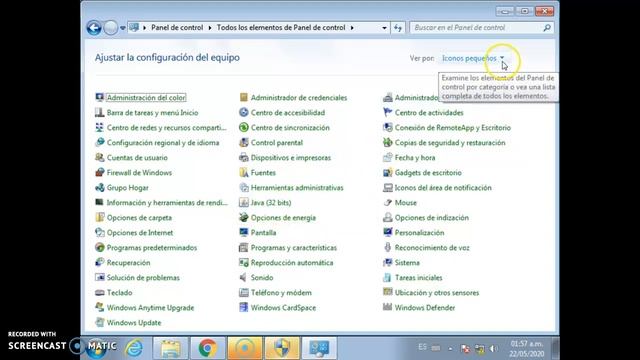This screenshot has height=360, width=640.
Task: Click the ES language indicator
Action: [x=422, y=347]
